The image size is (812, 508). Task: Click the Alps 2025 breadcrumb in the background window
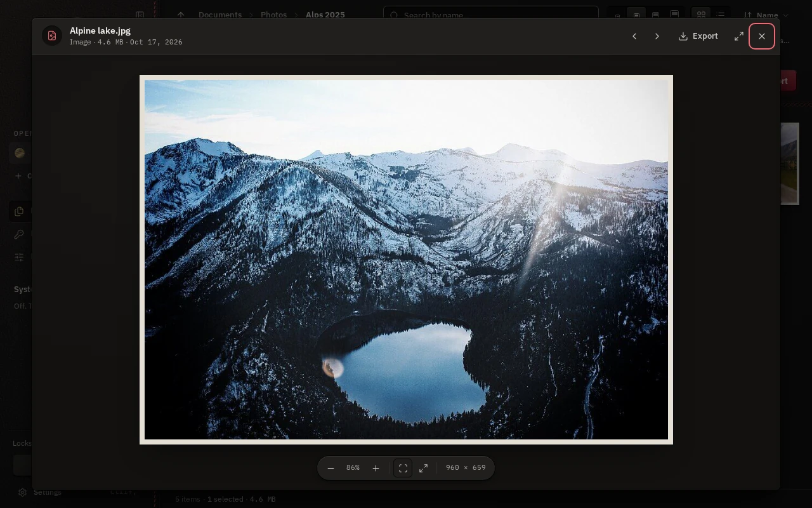tap(325, 15)
